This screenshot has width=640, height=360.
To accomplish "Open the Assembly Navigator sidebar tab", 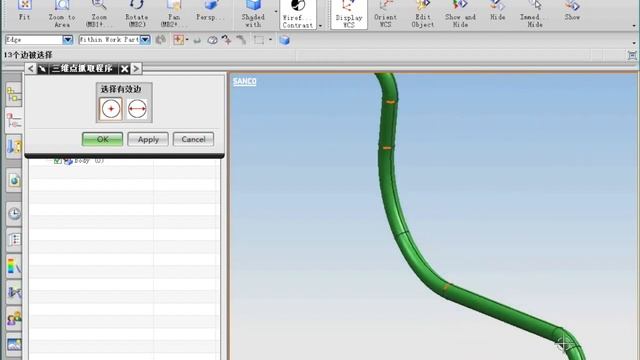I will pos(14,95).
